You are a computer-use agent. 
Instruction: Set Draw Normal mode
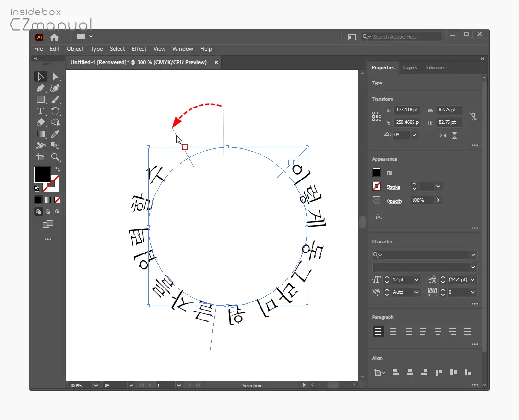coord(38,212)
